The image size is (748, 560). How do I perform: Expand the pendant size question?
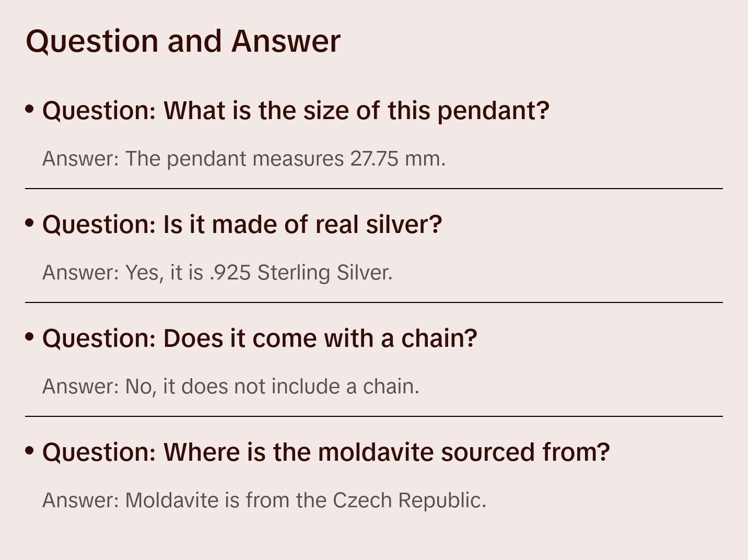(296, 111)
